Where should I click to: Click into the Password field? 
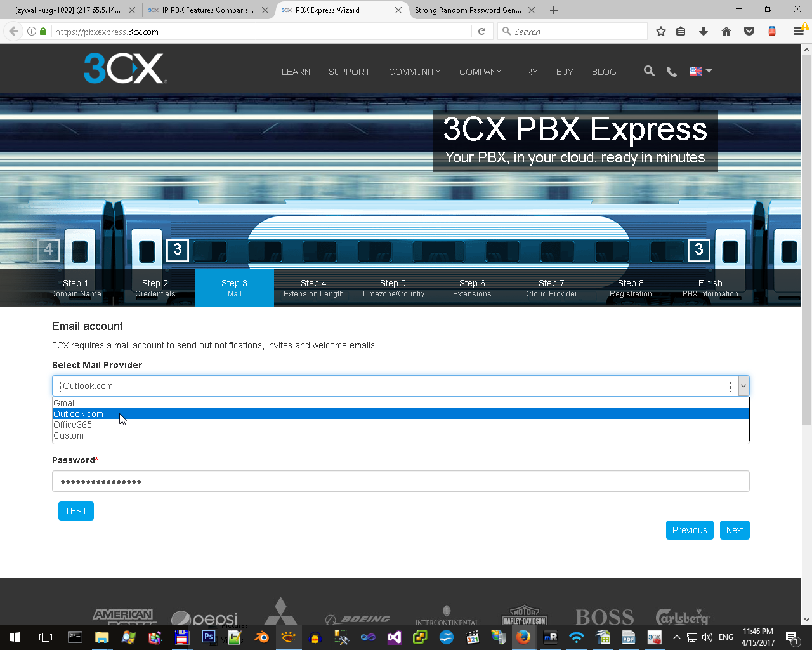(401, 481)
